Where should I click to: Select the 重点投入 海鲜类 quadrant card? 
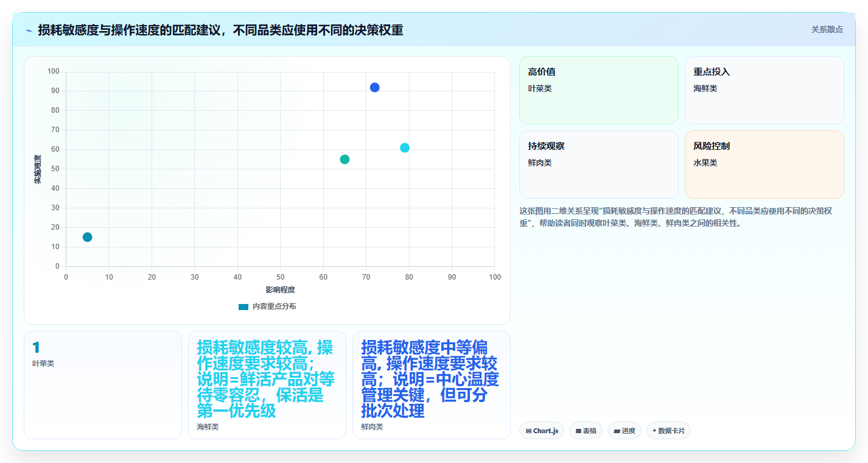point(764,90)
